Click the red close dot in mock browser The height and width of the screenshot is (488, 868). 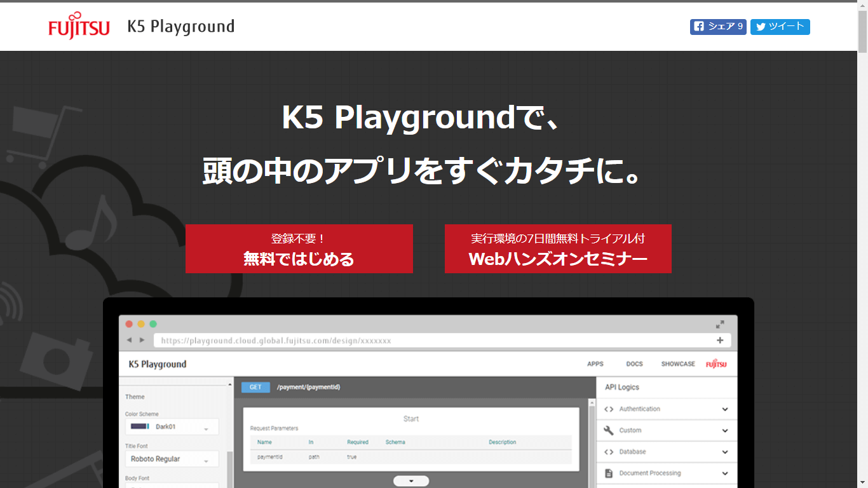pyautogui.click(x=129, y=324)
